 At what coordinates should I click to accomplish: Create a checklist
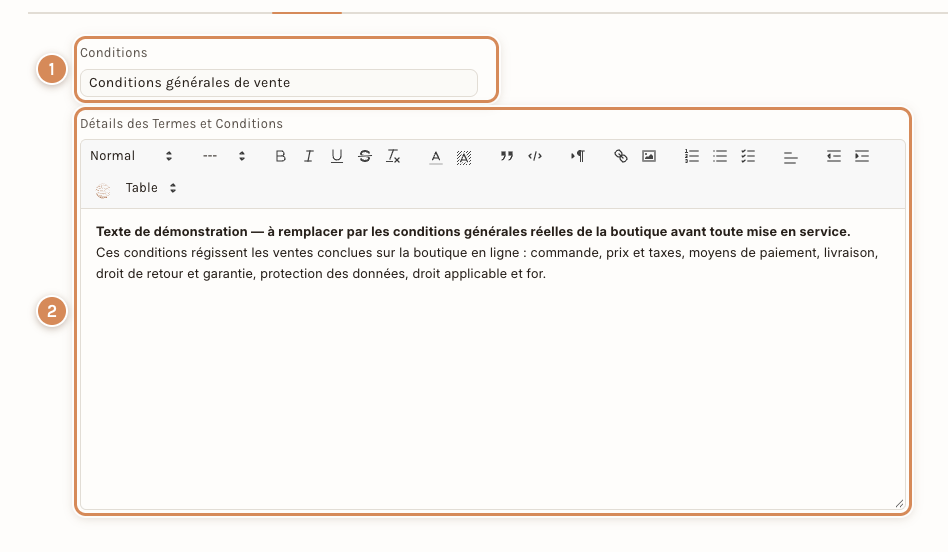point(748,156)
